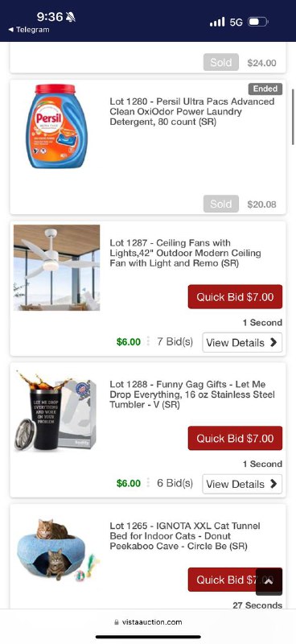
Task: Tap the vistaauction.com address bar
Action: [x=148, y=622]
